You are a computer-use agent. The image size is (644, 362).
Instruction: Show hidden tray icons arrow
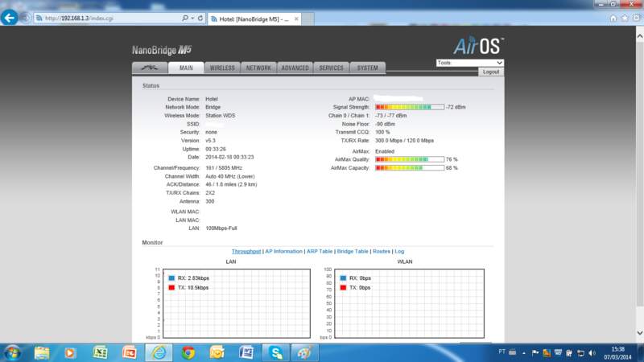coord(524,352)
